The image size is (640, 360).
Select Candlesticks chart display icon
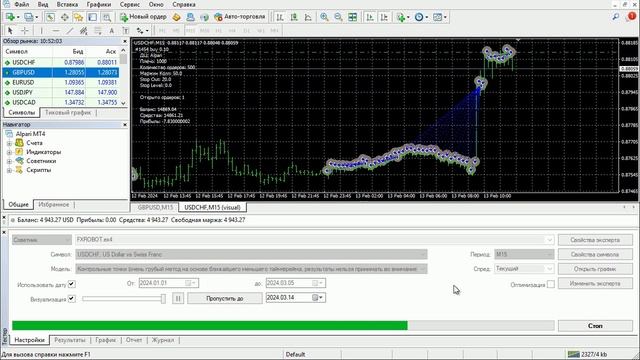tap(294, 17)
